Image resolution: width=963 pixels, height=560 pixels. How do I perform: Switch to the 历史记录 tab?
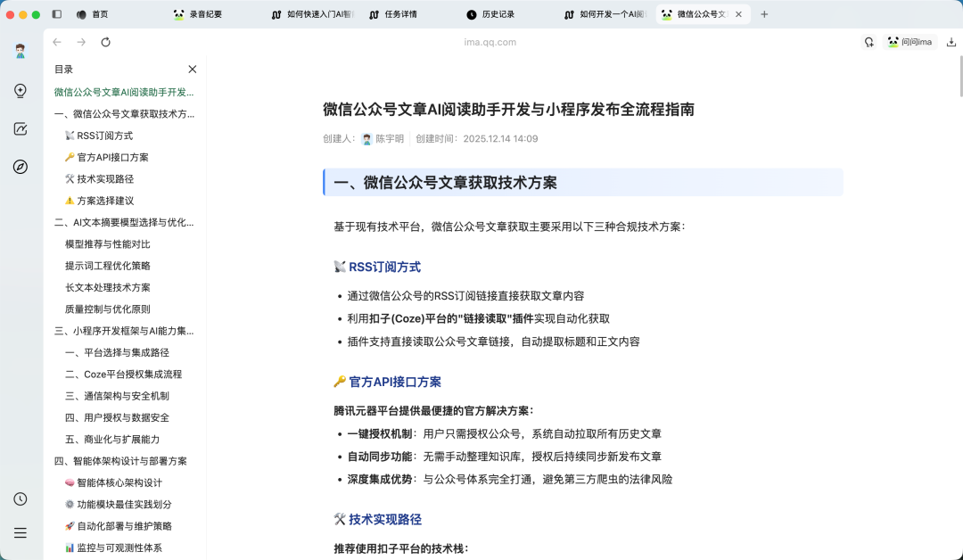coord(496,13)
